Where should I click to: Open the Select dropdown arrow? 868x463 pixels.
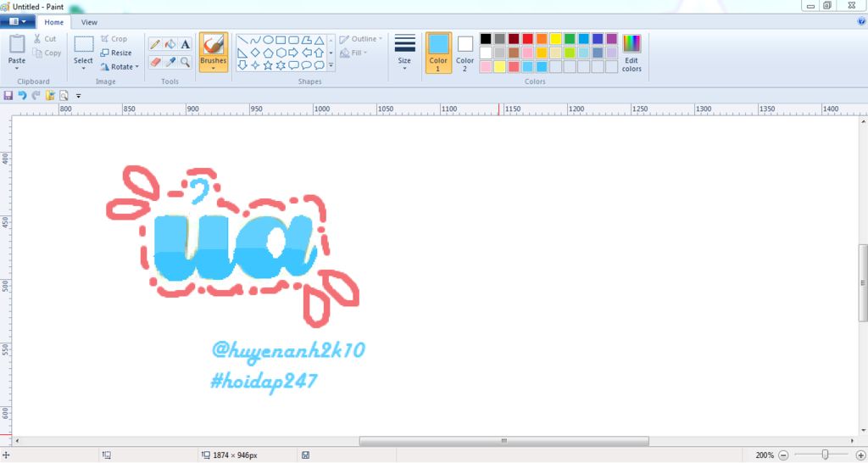click(x=84, y=69)
